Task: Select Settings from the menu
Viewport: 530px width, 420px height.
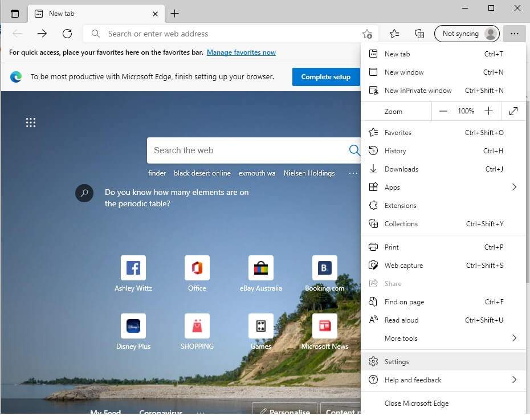Action: [x=397, y=361]
